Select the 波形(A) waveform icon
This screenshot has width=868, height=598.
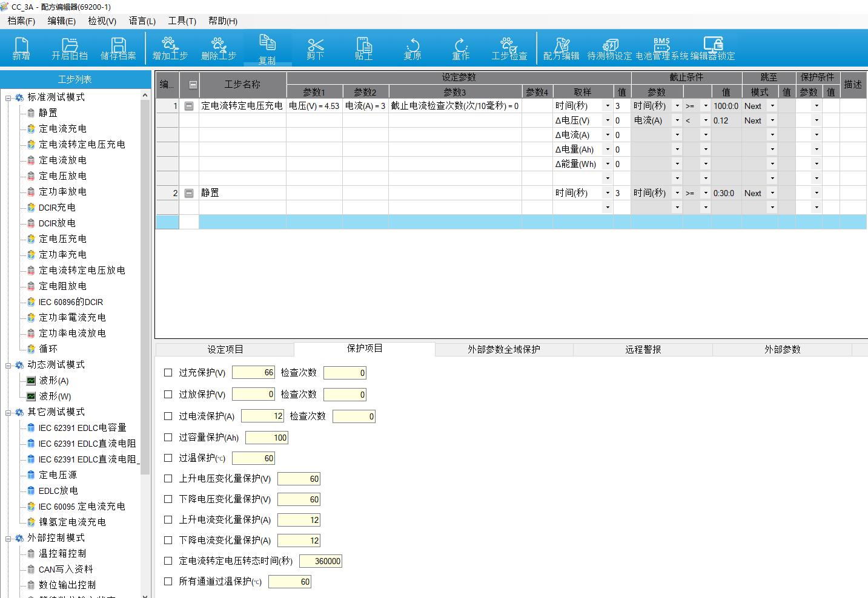click(x=31, y=381)
